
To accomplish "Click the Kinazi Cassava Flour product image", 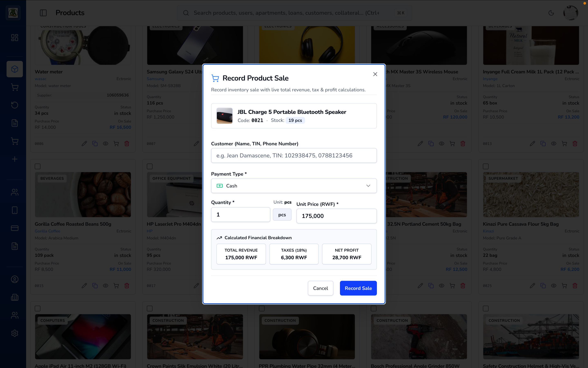I will click(x=531, y=195).
